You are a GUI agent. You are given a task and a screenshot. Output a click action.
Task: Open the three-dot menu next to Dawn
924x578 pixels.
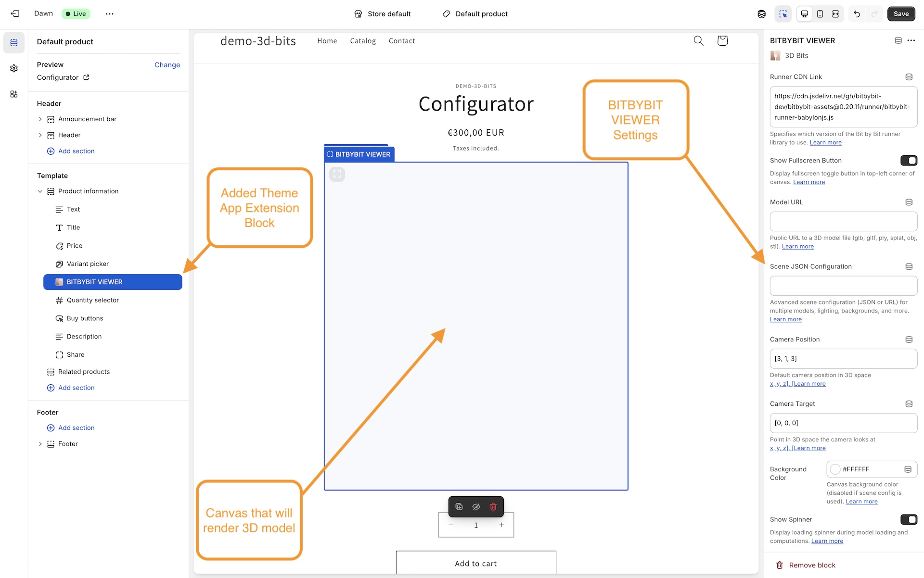(109, 13)
